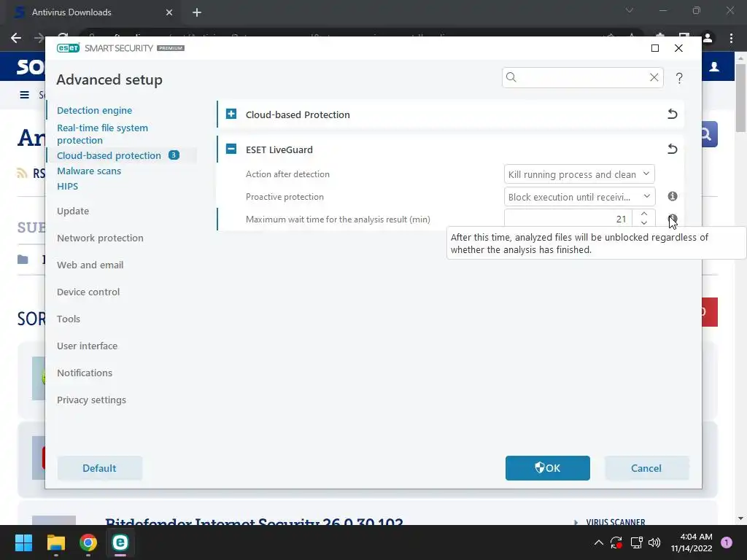Open the Windows Start menu

point(23,542)
